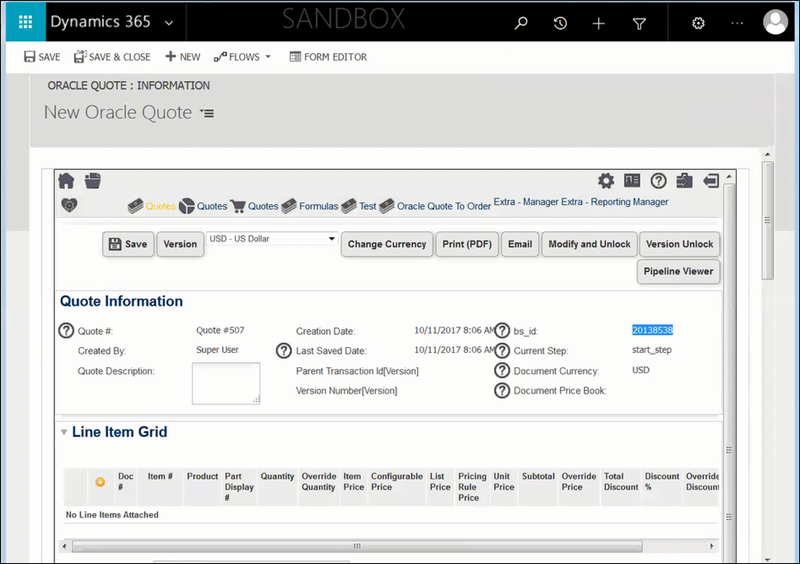The image size is (800, 564).
Task: Click the quote Save button
Action: tap(128, 244)
